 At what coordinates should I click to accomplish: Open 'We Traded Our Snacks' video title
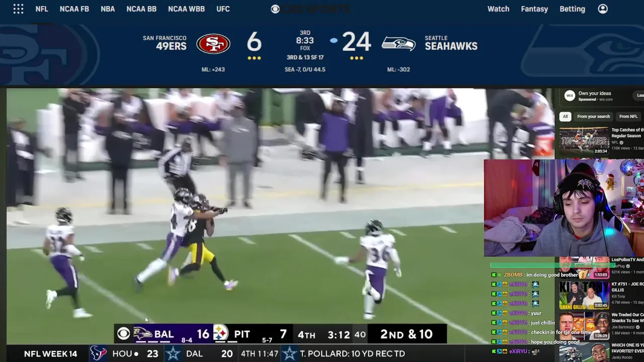pyautogui.click(x=627, y=318)
